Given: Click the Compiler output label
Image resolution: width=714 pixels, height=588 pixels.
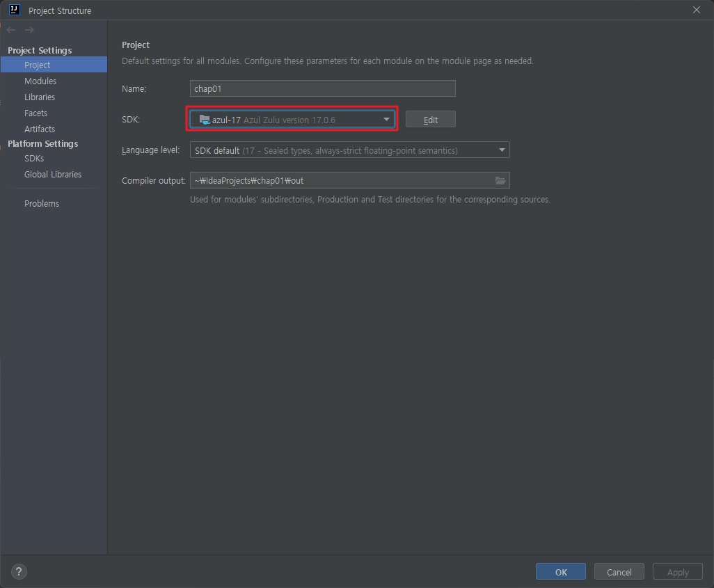Looking at the screenshot, I should point(154,181).
